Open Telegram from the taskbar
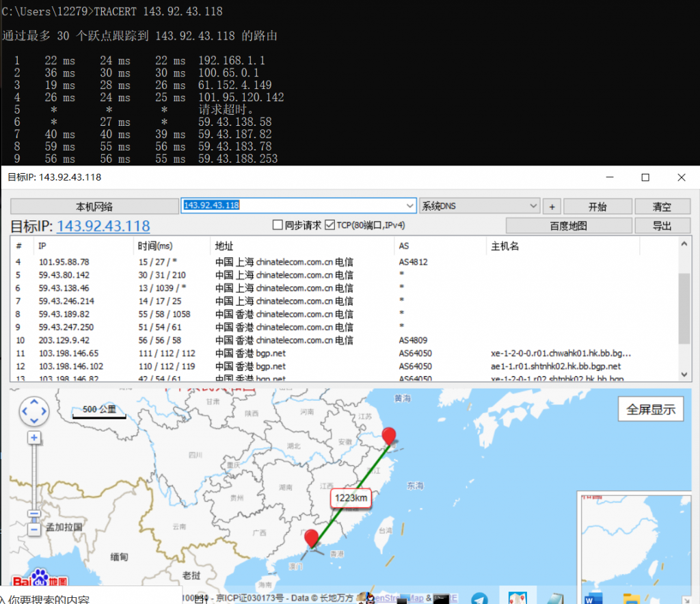 pos(480,597)
